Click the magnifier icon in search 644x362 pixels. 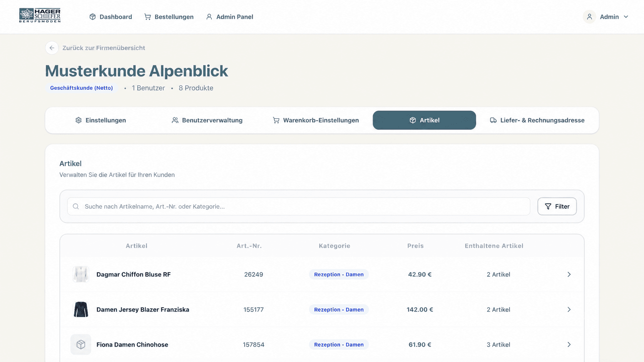76,206
